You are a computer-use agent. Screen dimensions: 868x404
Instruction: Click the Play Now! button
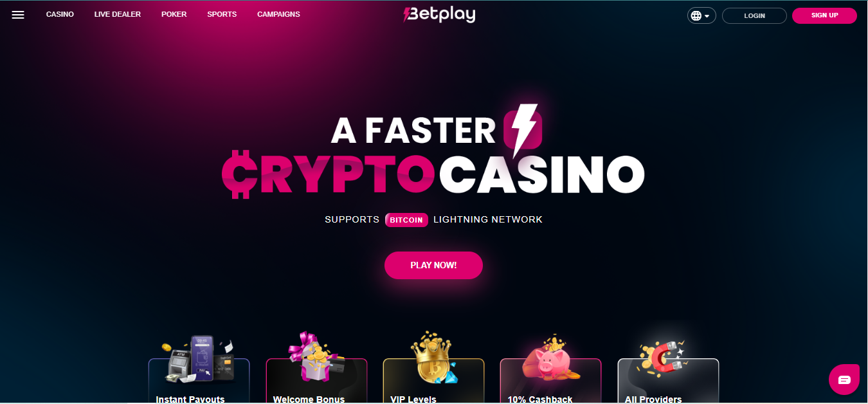point(433,265)
